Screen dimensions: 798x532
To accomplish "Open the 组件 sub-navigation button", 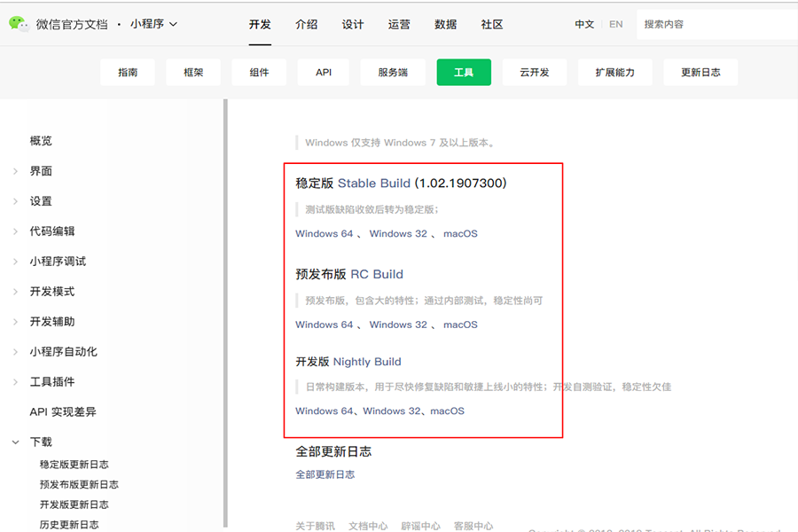I will [x=259, y=73].
